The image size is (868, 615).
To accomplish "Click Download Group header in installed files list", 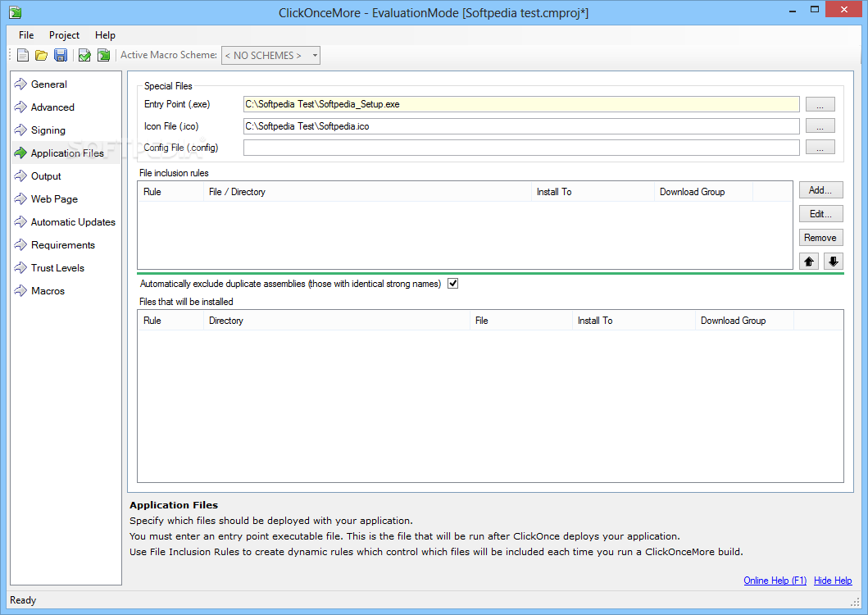I will (744, 321).
